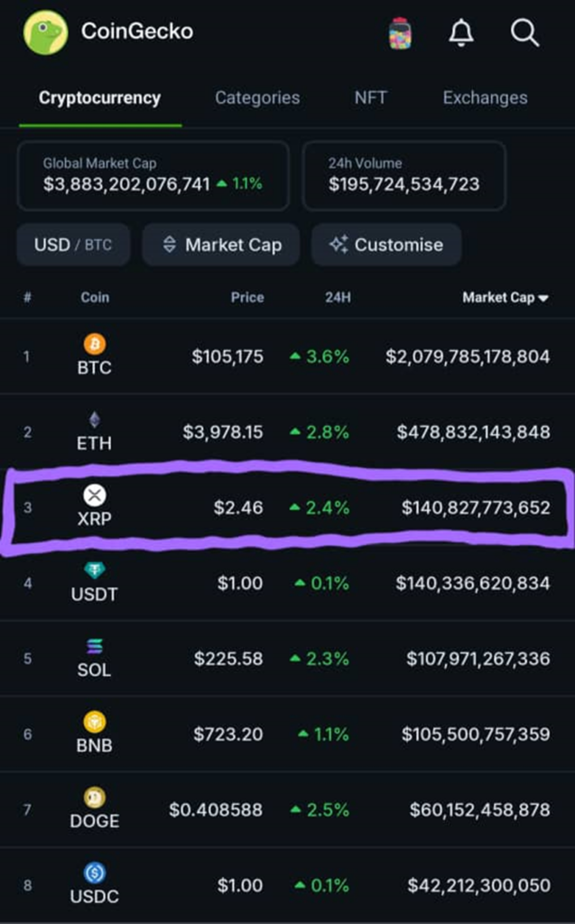Open the candy jar rewards icon

click(399, 33)
